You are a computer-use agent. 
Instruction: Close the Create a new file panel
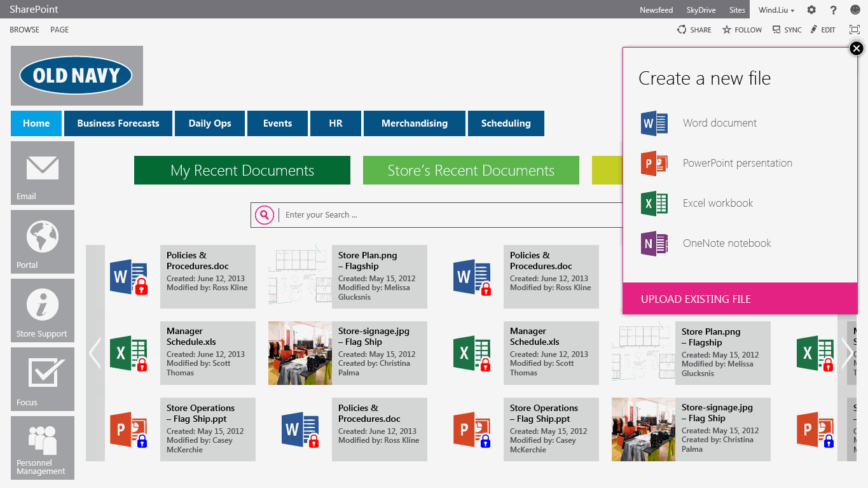tap(857, 48)
